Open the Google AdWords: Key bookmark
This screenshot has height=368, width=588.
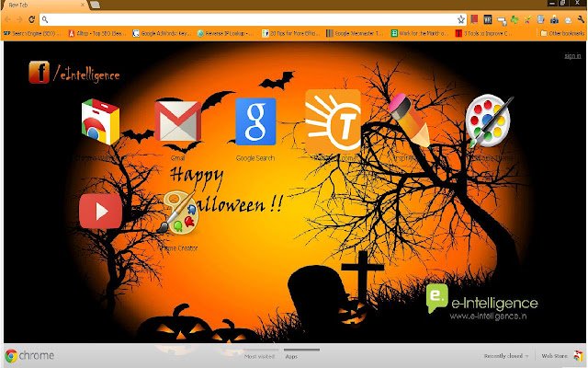pos(162,33)
